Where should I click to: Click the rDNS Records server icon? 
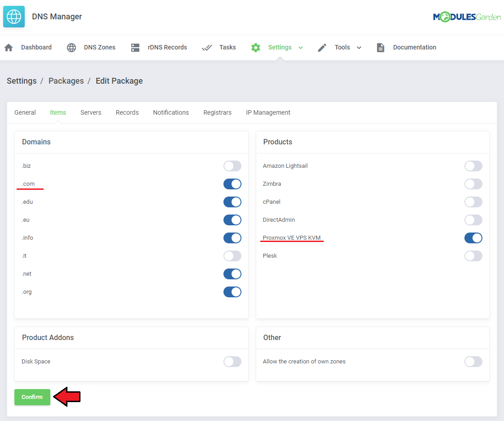pyautogui.click(x=135, y=48)
